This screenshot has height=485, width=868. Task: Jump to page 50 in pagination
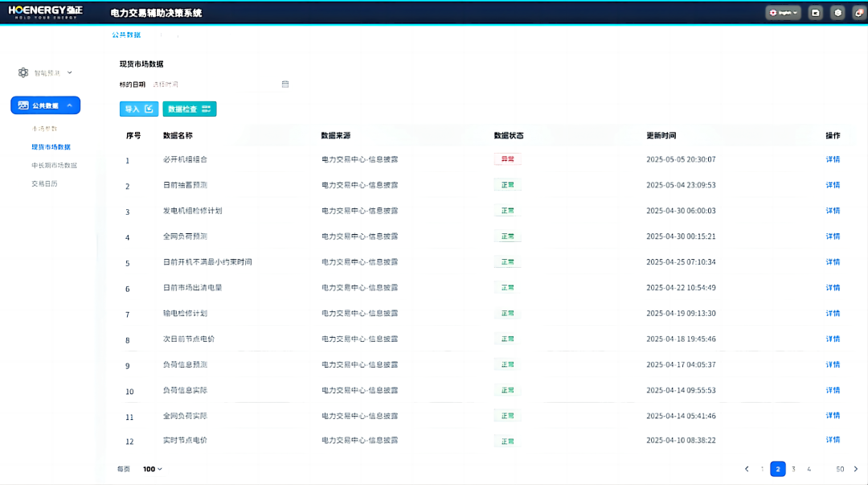click(x=840, y=469)
